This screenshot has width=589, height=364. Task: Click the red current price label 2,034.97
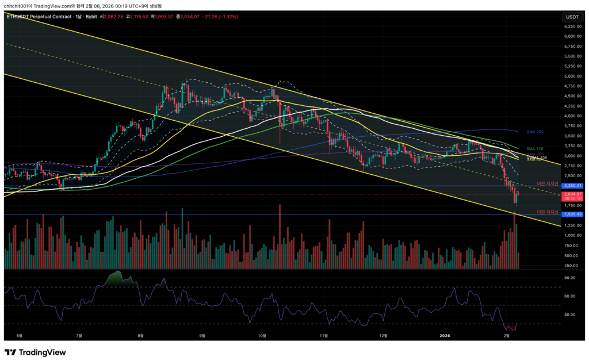(x=572, y=194)
